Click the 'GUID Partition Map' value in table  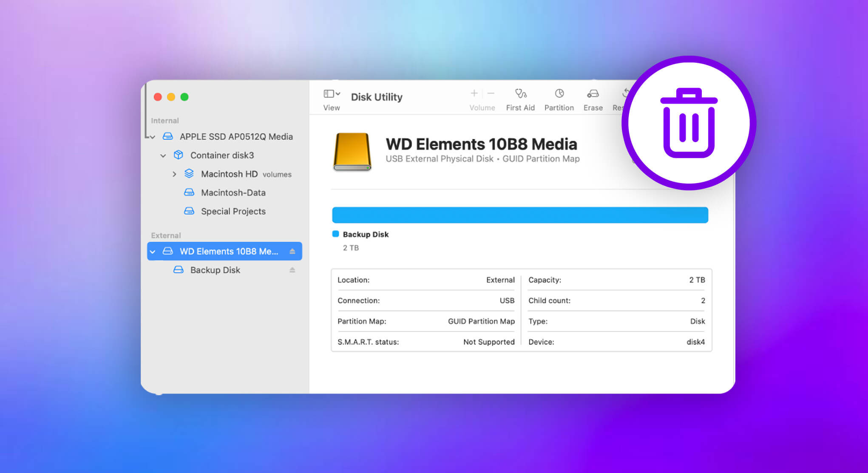point(481,321)
